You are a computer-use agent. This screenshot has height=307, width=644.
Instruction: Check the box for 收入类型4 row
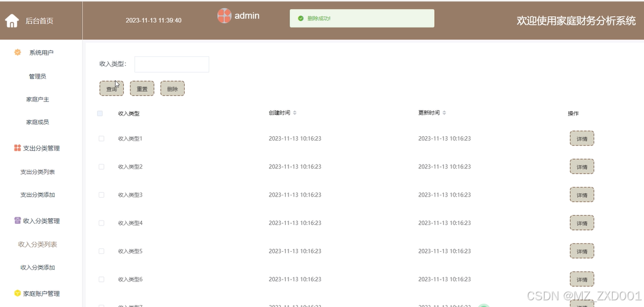tap(102, 223)
